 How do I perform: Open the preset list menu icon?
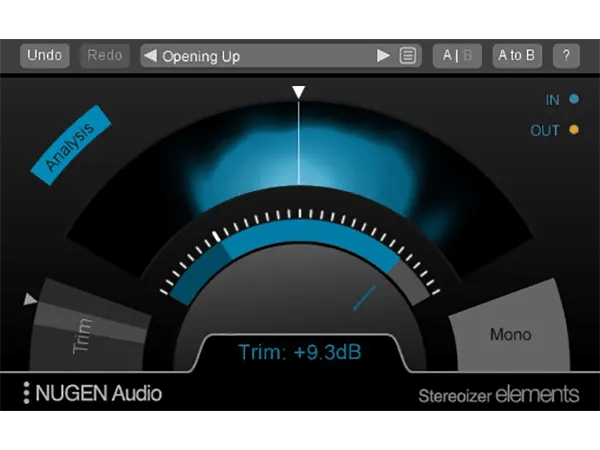click(x=408, y=56)
